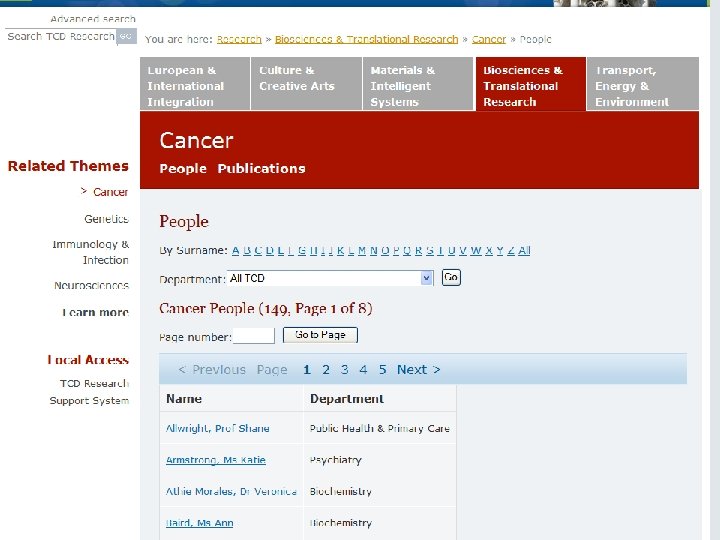The image size is (720, 540).
Task: Click the Search TCD Research field
Action: (60, 36)
